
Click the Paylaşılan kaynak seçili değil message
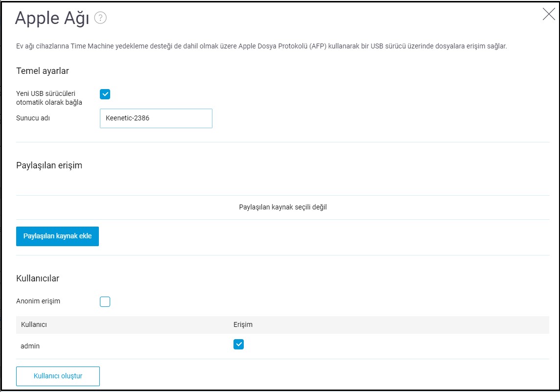282,207
